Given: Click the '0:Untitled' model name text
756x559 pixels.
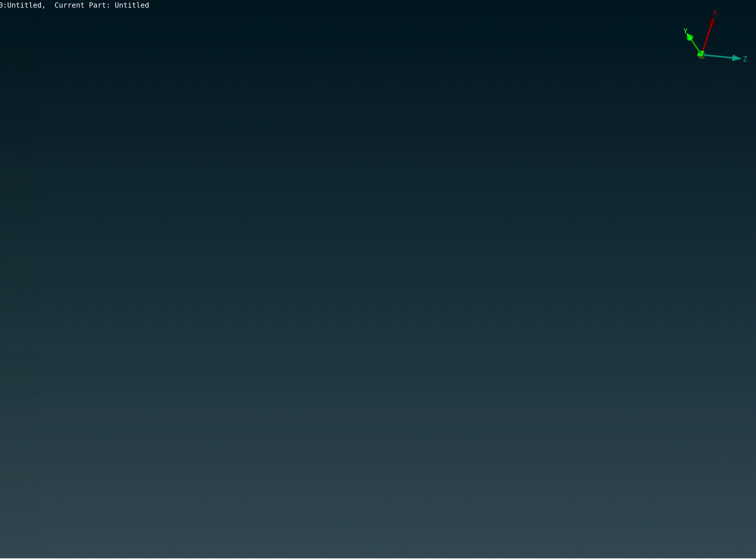Looking at the screenshot, I should pos(21,5).
